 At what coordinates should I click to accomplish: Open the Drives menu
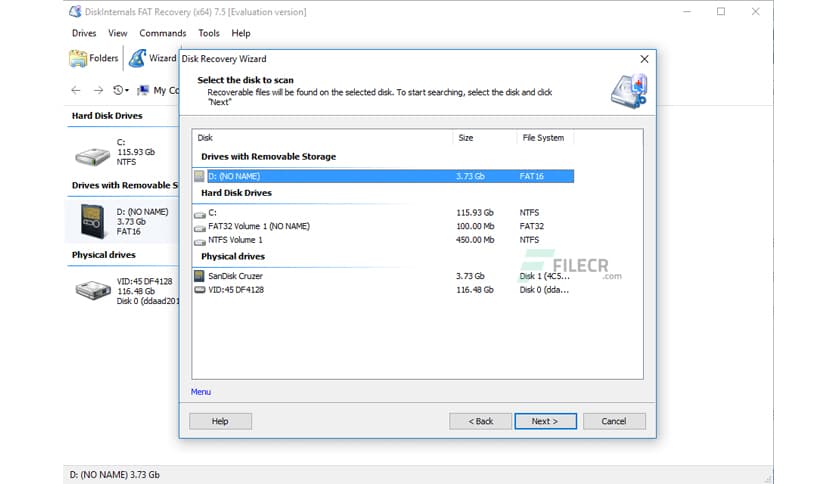84,33
